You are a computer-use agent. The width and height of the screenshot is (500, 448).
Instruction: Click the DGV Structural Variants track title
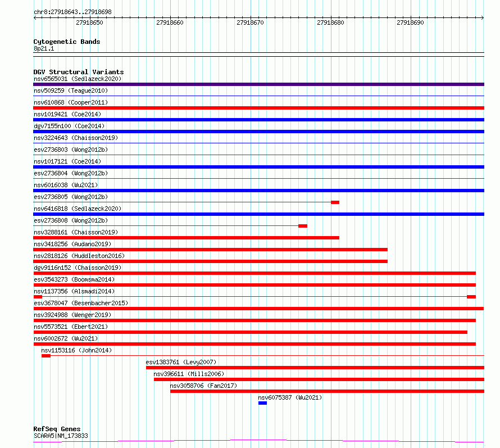79,72
